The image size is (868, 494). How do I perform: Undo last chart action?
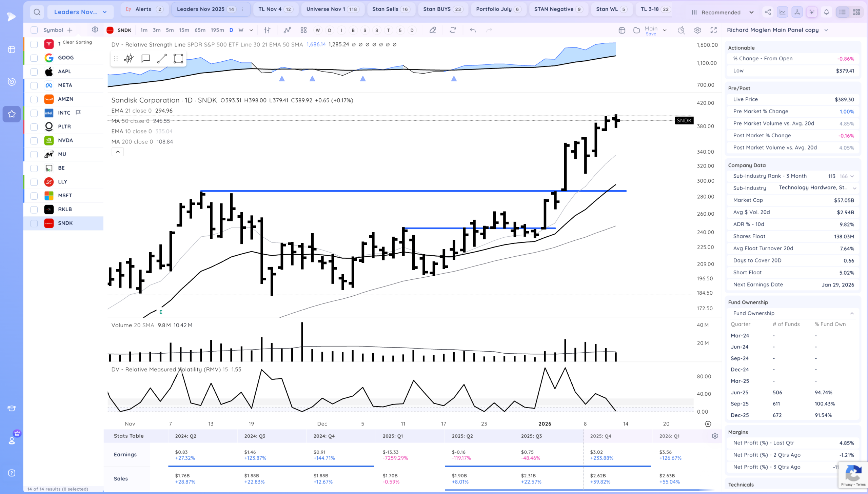[473, 30]
